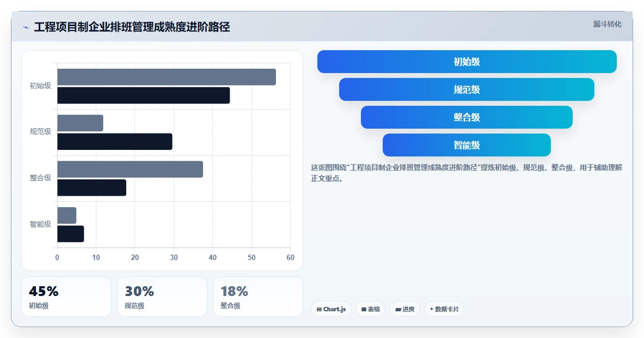
Task: Click the x-axis tick label 10
Action: [x=96, y=257]
